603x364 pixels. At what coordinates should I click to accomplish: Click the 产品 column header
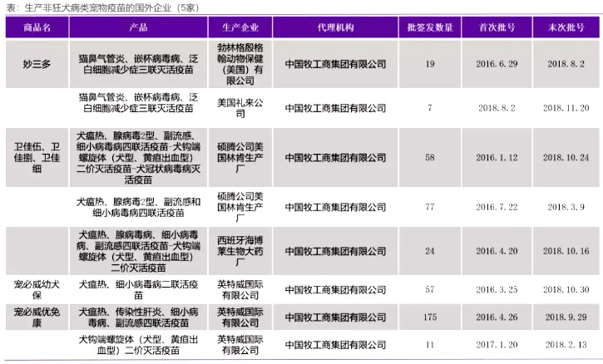(138, 27)
